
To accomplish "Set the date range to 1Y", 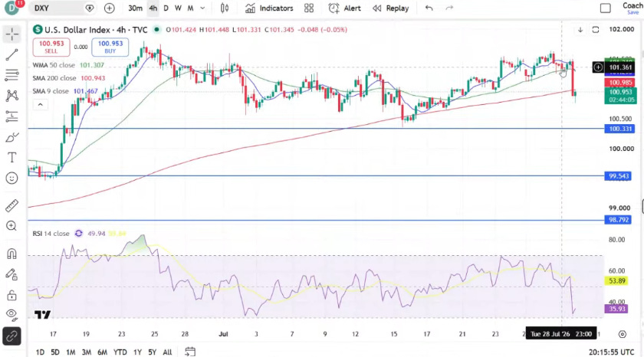I will 137,352.
